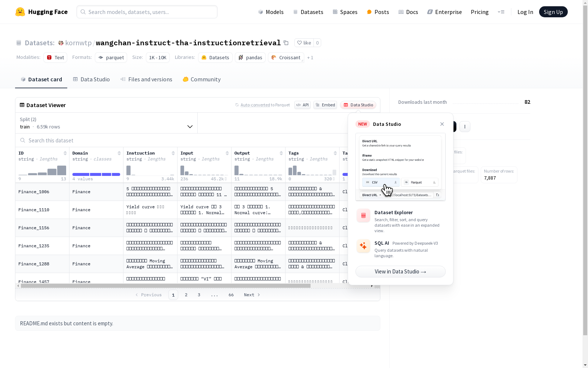Sort the Instruction column
This screenshot has height=368, width=588.
pos(173,153)
